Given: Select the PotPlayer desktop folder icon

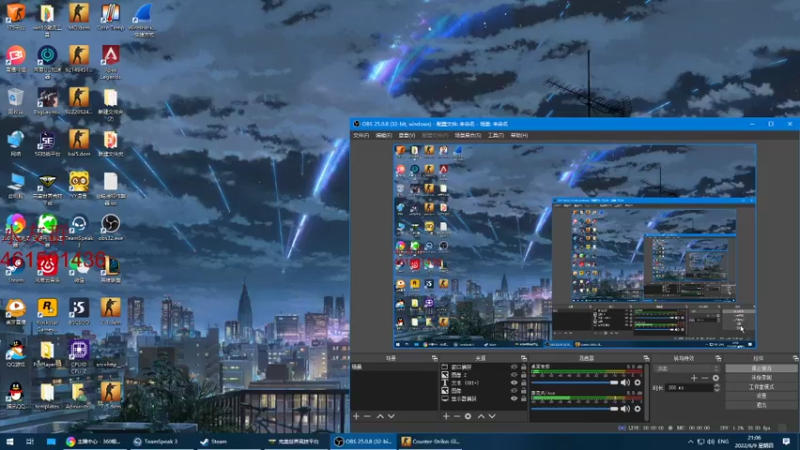Looking at the screenshot, I should click(x=47, y=354).
